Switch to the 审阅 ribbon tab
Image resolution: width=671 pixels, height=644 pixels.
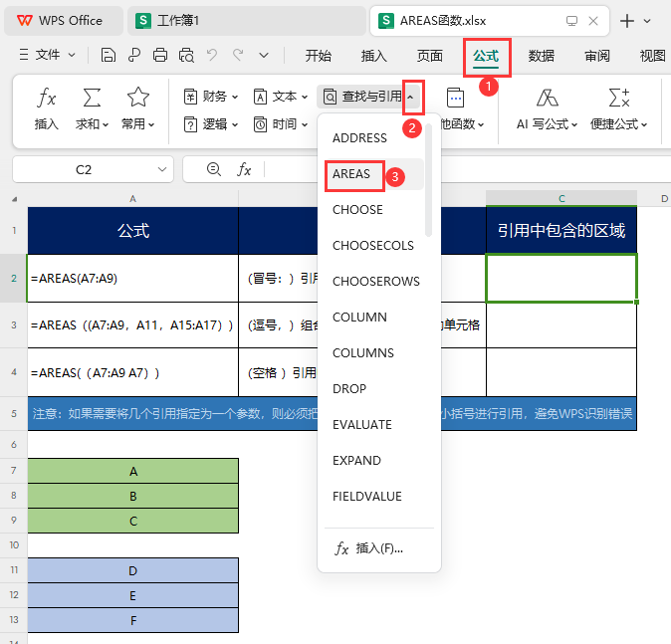[597, 56]
